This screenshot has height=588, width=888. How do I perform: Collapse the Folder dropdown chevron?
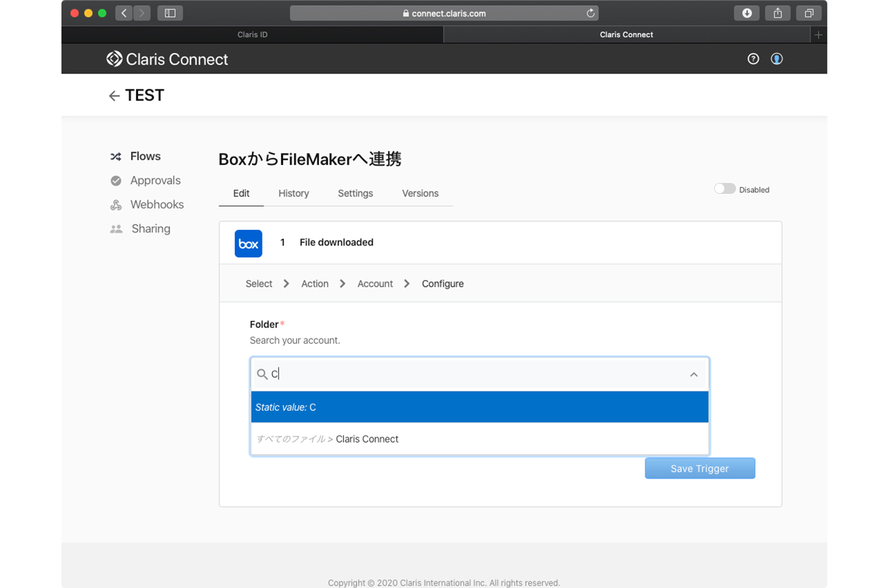tap(694, 375)
